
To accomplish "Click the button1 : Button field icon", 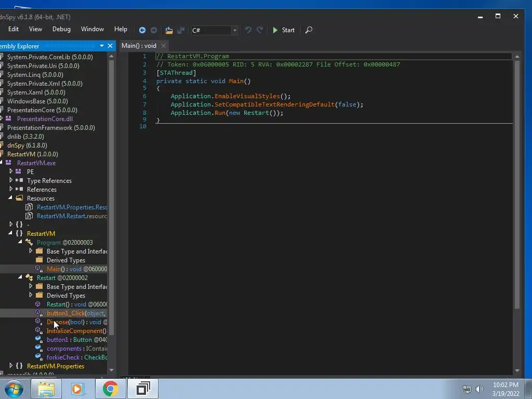I will pyautogui.click(x=38, y=339).
